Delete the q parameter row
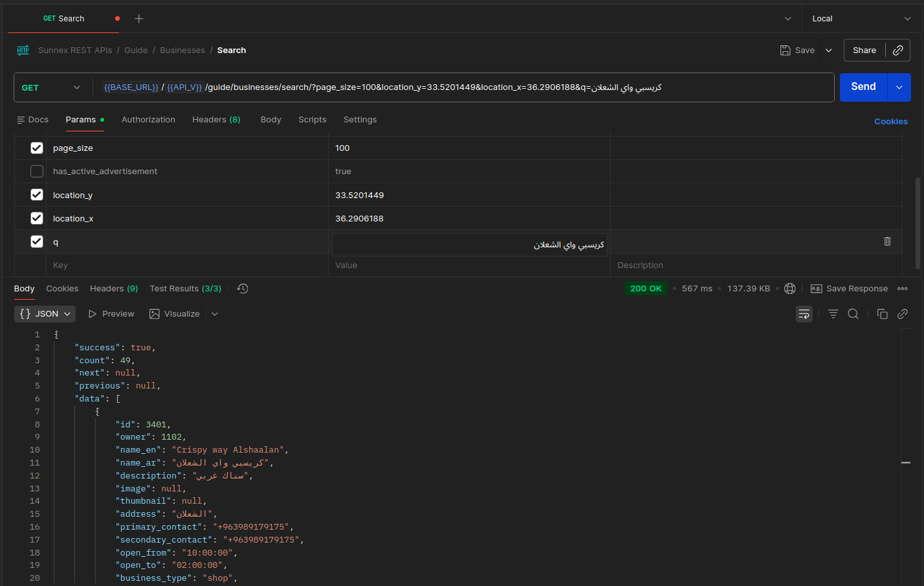924x586 pixels. click(887, 242)
